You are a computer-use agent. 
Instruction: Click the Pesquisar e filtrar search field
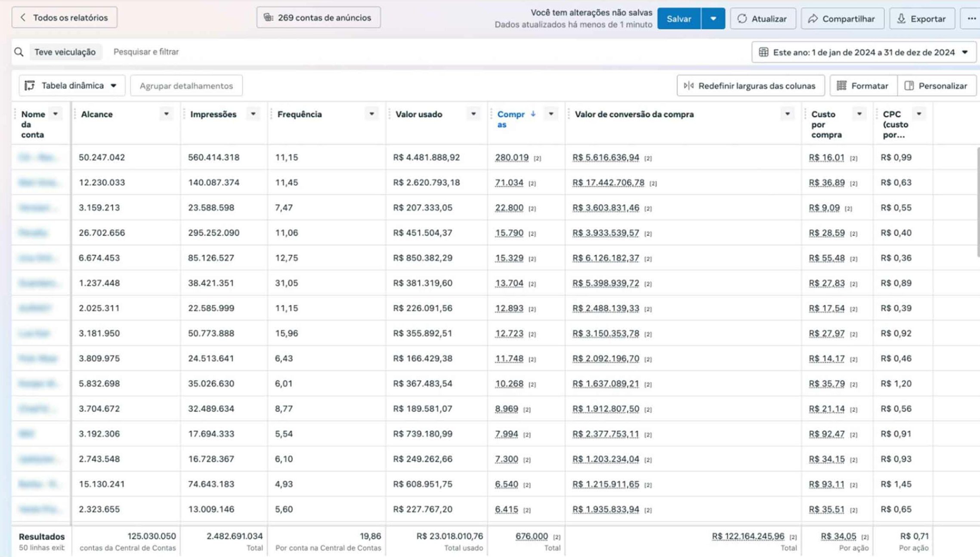[146, 52]
